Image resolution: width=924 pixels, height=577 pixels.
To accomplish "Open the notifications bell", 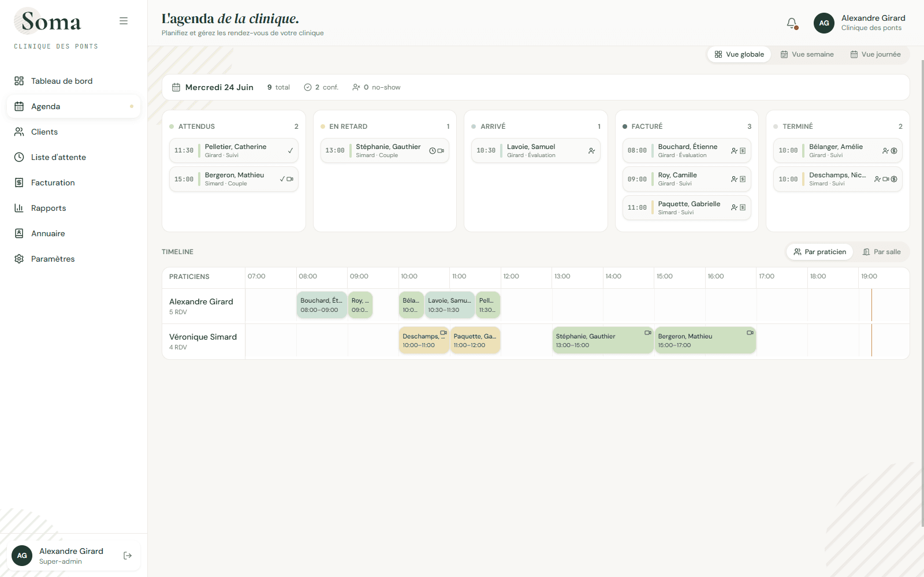I will pyautogui.click(x=792, y=23).
